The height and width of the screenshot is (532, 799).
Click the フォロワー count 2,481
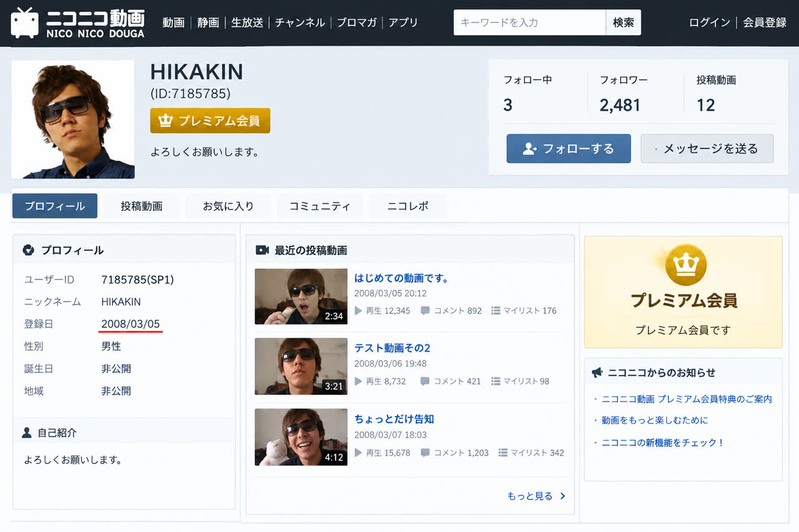[620, 105]
